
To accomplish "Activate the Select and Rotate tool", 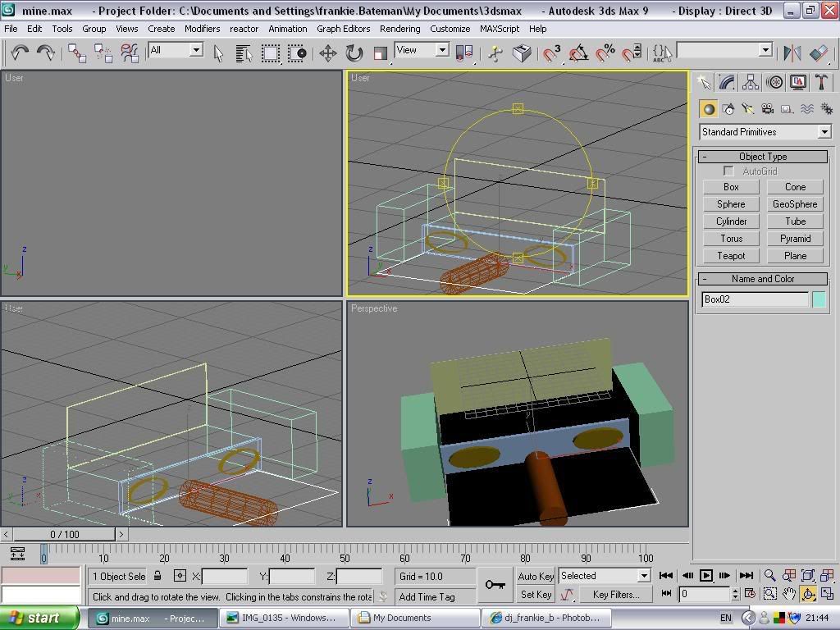I will [x=354, y=53].
